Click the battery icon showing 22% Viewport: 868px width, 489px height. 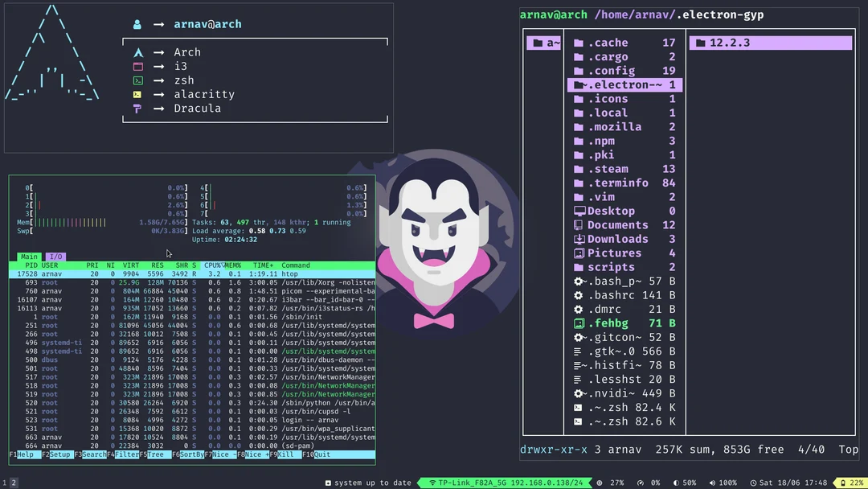(842, 483)
